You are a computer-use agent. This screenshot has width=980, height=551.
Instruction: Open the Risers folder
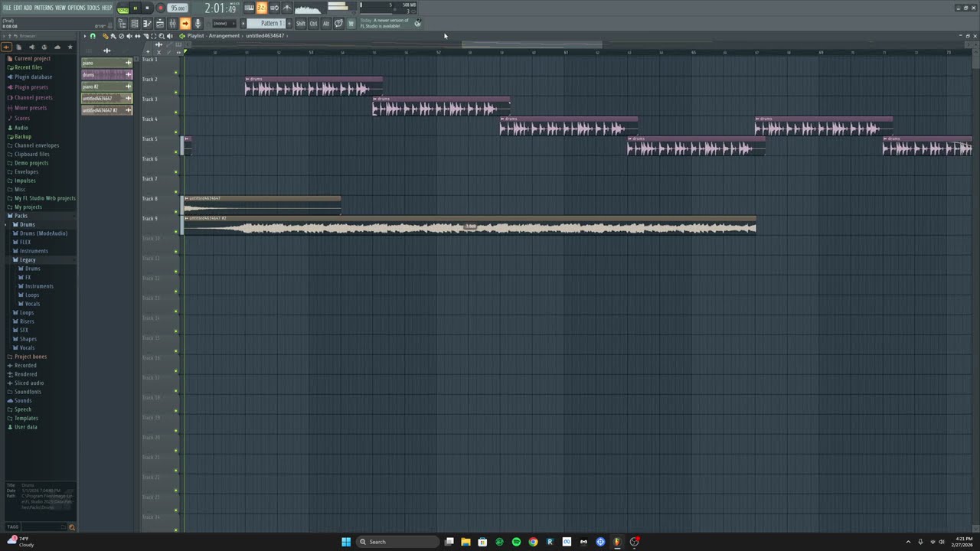pos(27,321)
